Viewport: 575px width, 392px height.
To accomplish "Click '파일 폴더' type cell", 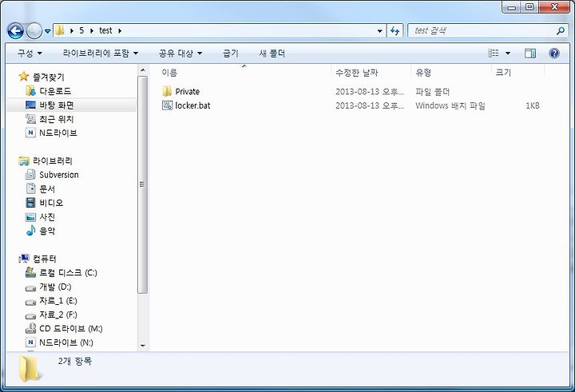I will (432, 92).
